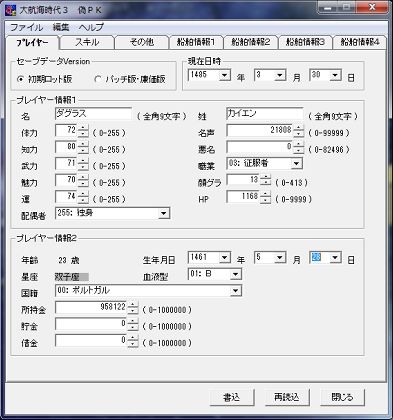Open the 血液型 dropdown

click(236, 274)
